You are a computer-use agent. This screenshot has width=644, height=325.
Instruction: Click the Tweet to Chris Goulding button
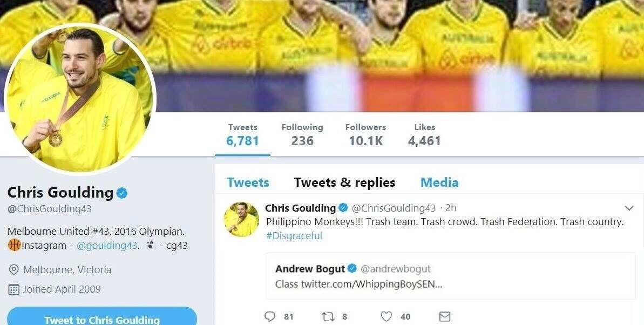[102, 316]
